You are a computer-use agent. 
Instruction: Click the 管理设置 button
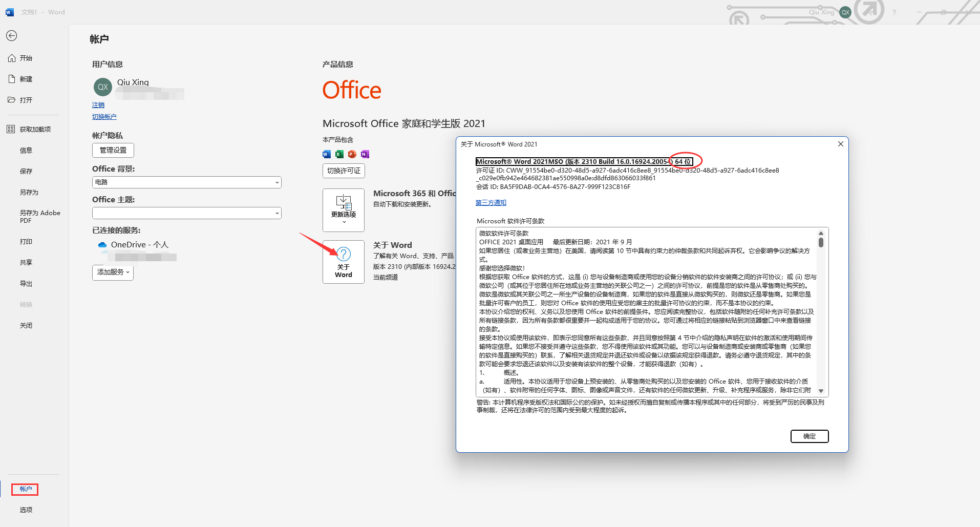click(x=113, y=150)
